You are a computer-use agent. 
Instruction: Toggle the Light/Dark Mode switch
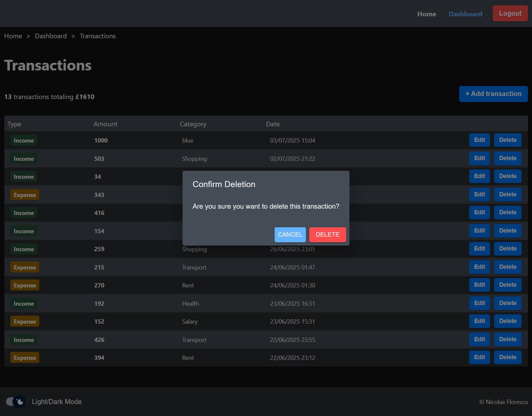16,402
